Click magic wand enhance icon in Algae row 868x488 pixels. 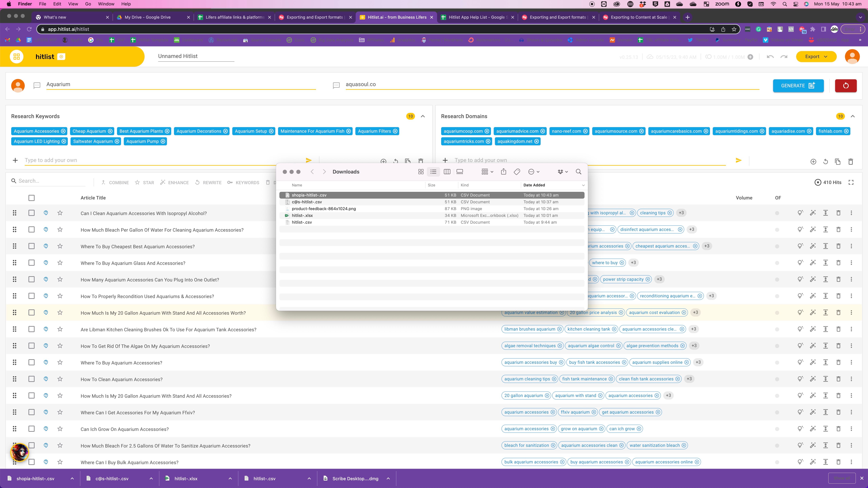point(813,345)
